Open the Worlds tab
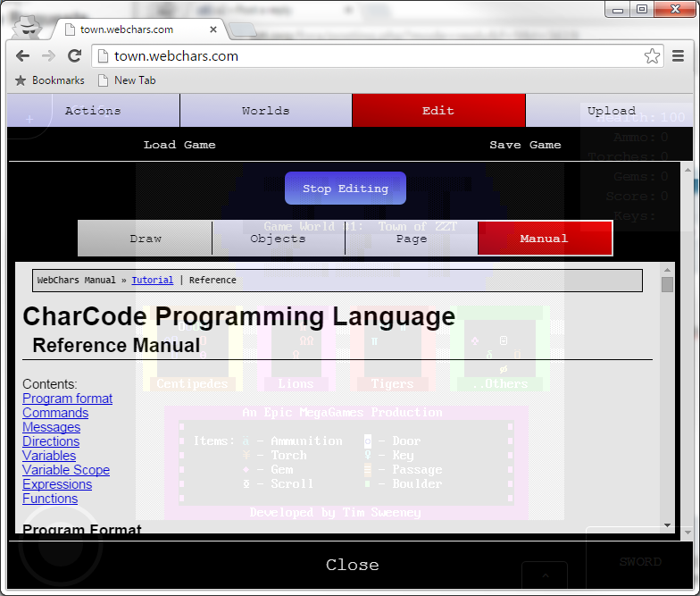The image size is (700, 596). [x=265, y=111]
